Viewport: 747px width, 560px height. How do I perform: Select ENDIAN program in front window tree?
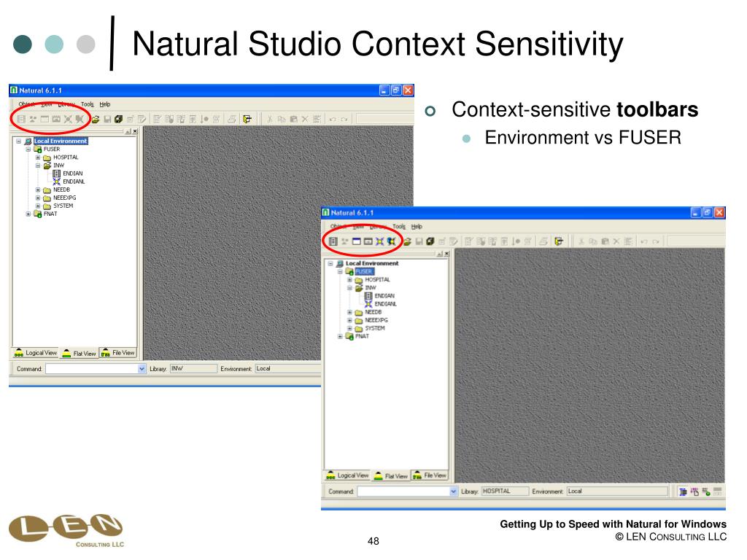(x=384, y=296)
